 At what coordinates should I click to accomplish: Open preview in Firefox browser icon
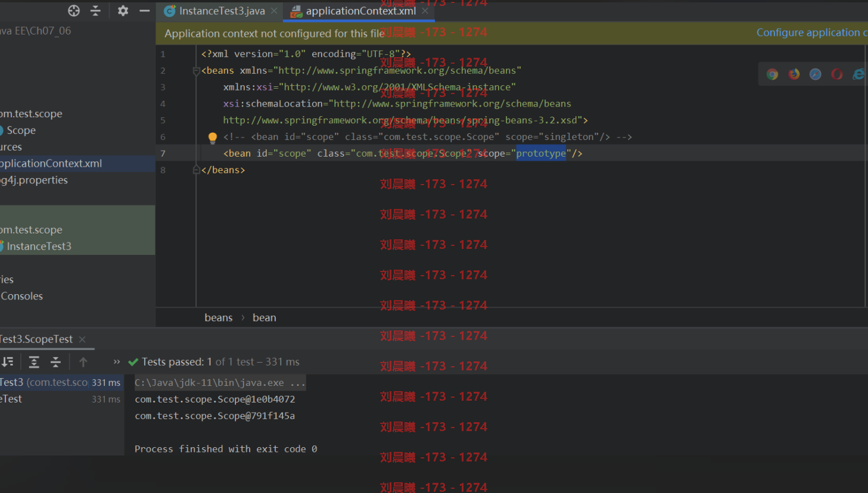tap(794, 74)
